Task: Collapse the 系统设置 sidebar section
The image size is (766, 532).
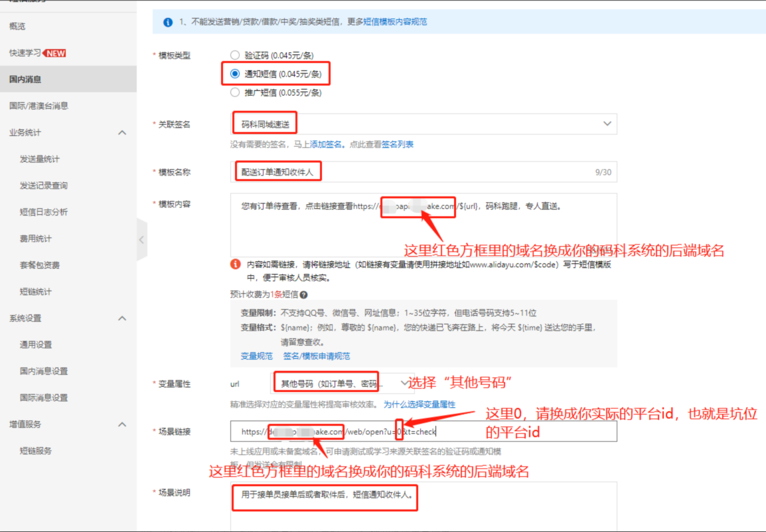Action: (122, 318)
